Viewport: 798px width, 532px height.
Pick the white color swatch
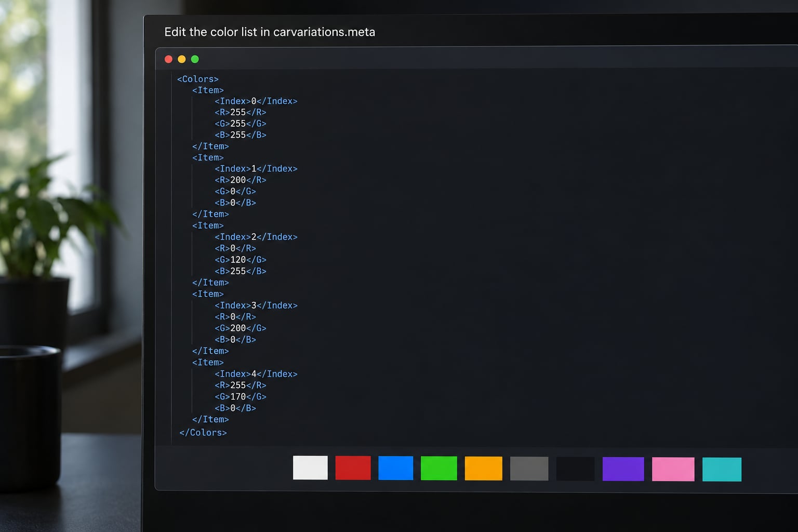tap(310, 468)
